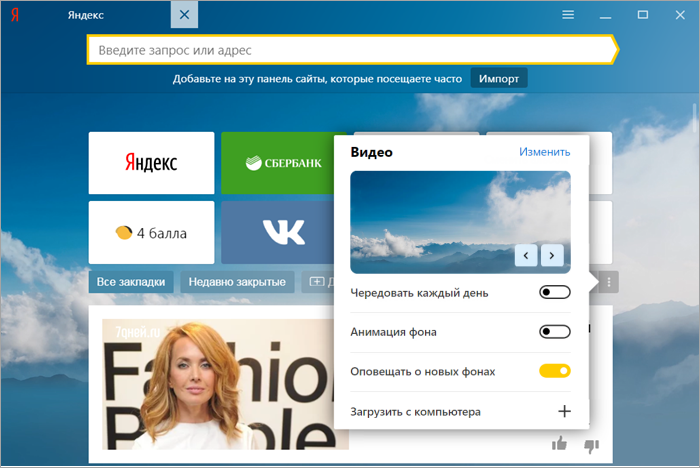Viewport: 700px width, 468px height.
Task: Click the three-dot background settings button
Action: [609, 282]
